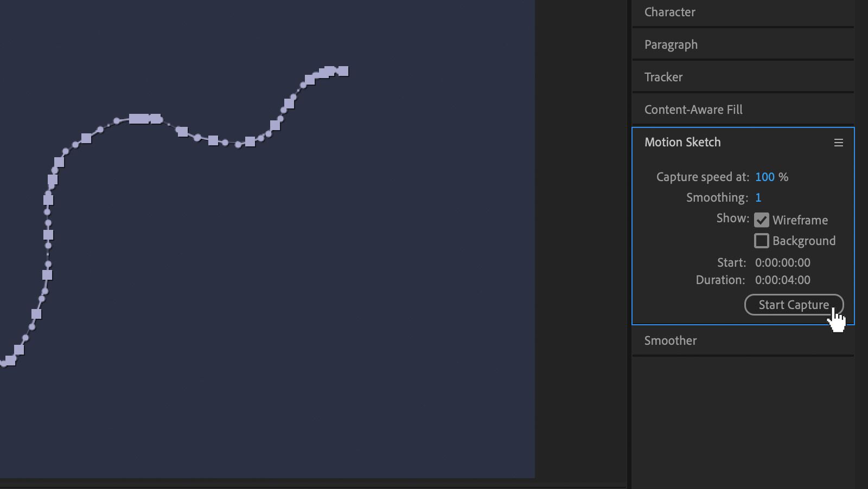
Task: Click the Duration timecode value
Action: tap(783, 280)
